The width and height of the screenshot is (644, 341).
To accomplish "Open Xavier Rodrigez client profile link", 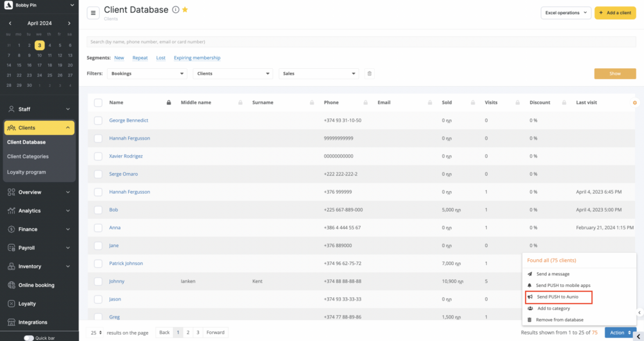I will 126,156.
